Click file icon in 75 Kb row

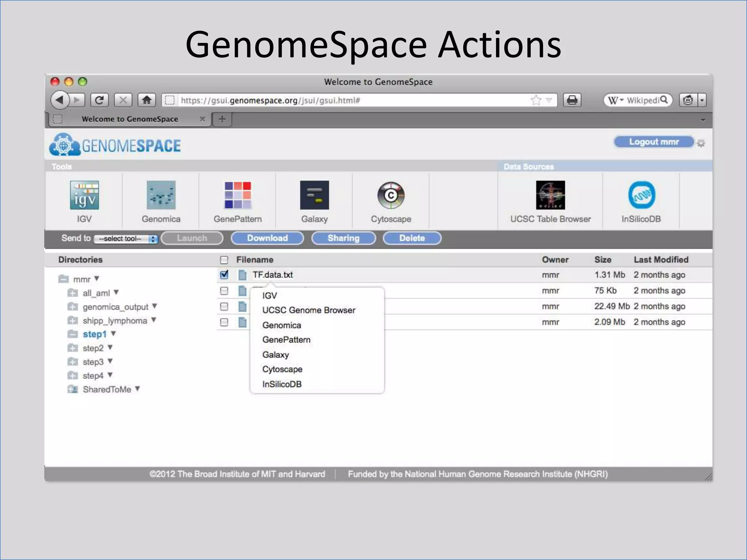(x=242, y=291)
